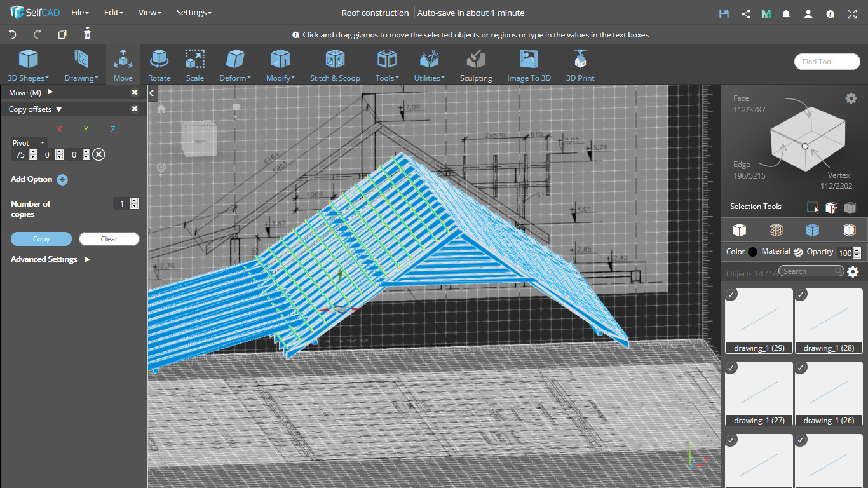Toggle checkmark on drawing_1 (26)

(801, 367)
